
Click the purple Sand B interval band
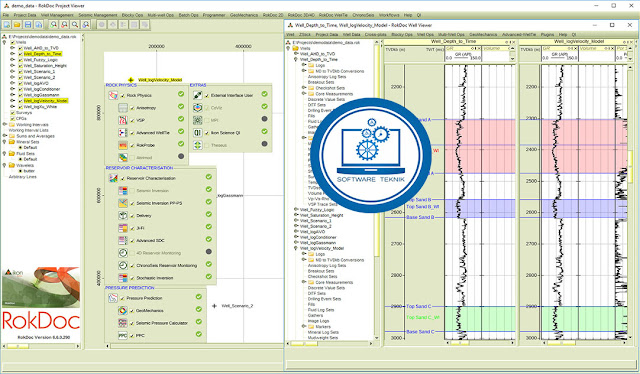click(x=480, y=208)
